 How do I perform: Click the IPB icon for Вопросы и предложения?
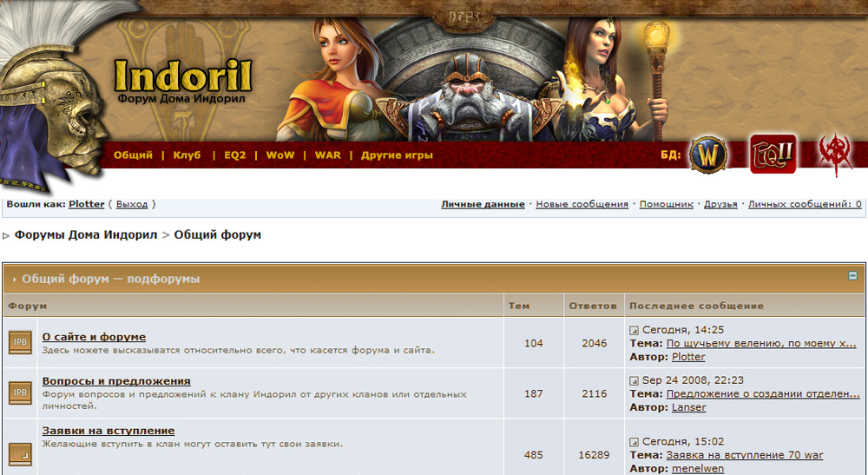pyautogui.click(x=20, y=393)
